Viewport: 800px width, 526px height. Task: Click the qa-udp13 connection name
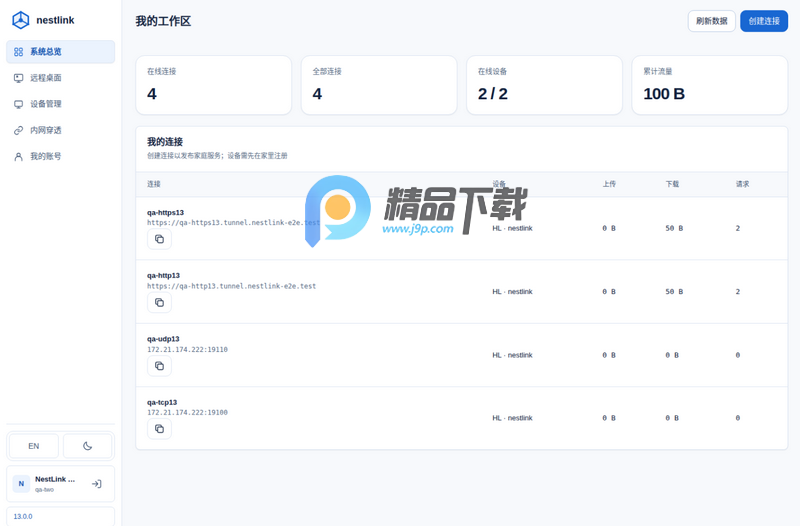pyautogui.click(x=163, y=339)
